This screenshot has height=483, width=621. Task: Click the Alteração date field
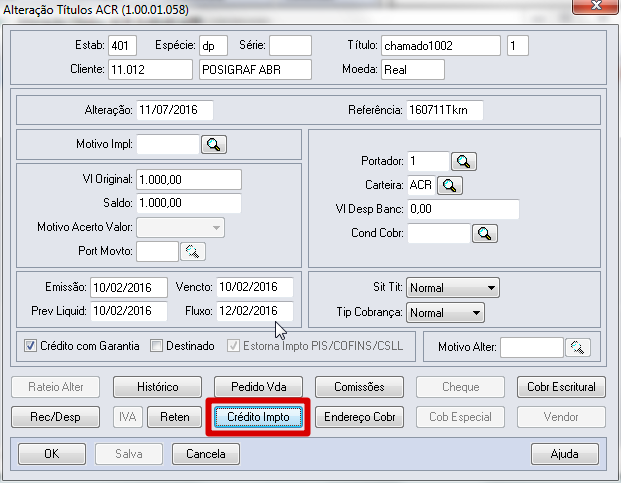(175, 110)
